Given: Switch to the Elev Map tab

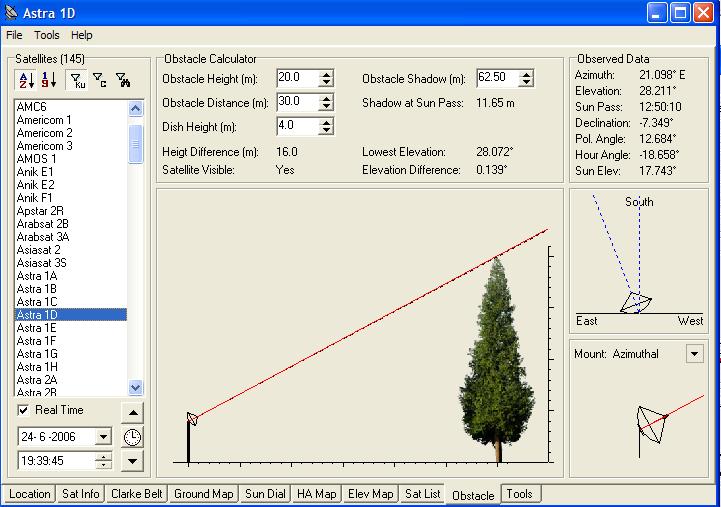Looking at the screenshot, I should pos(370,494).
